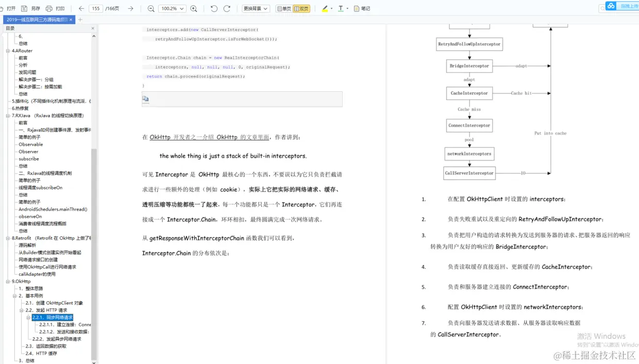Collapse the 2.2.1、同步网络请求 node
The image size is (639, 364).
(29, 318)
